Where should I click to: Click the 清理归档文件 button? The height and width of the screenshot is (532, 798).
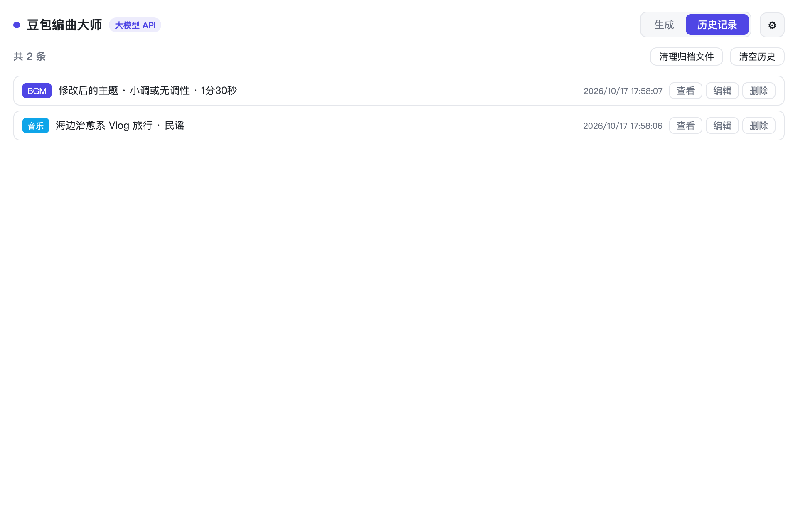686,57
